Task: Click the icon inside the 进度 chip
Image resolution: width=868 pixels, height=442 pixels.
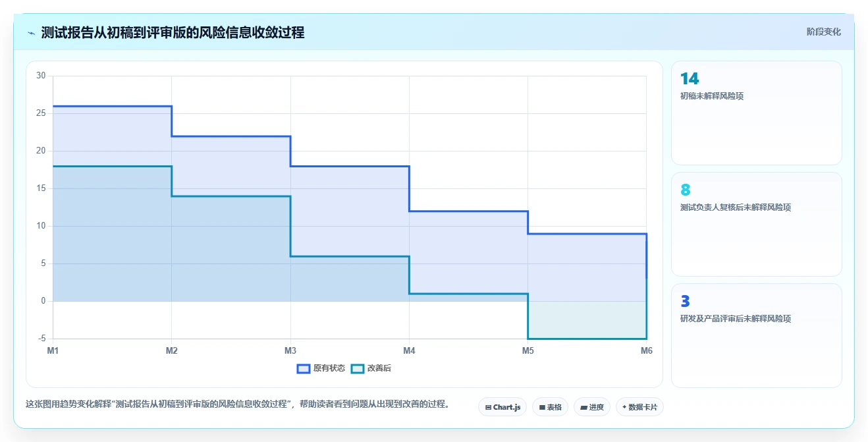Action: coord(583,407)
